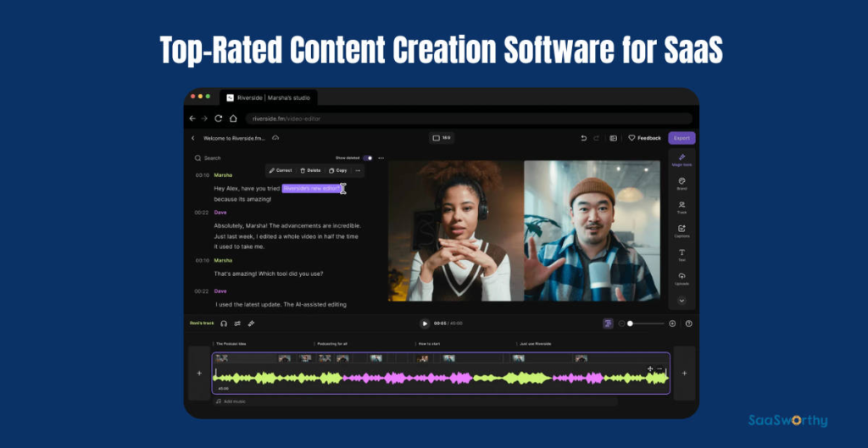Reload the page with refresh icon
The width and height of the screenshot is (868, 448).
(219, 119)
